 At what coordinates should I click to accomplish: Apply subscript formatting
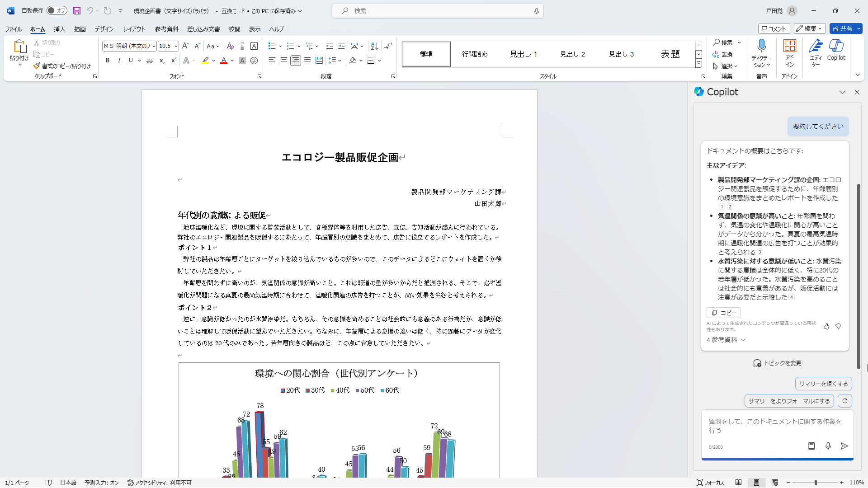coord(162,61)
